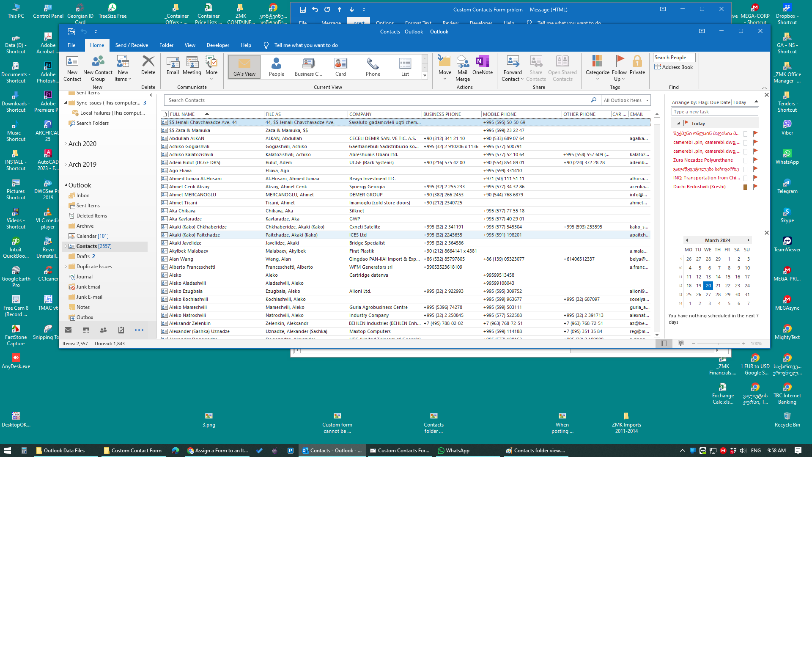812x666 pixels.
Task: Open the Inbox folder
Action: click(x=82, y=195)
